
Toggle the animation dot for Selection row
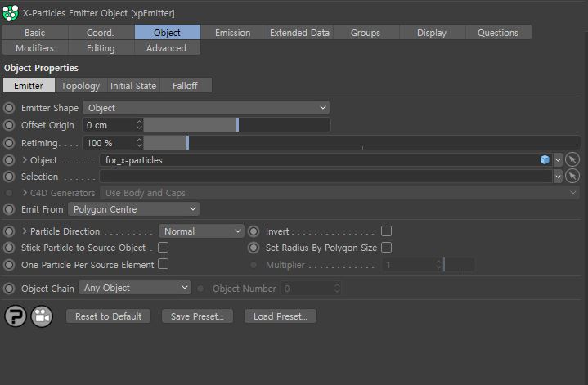point(9,177)
